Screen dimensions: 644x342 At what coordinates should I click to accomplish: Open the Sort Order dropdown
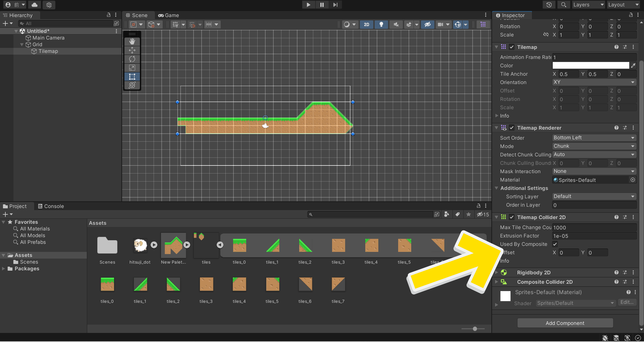click(594, 138)
